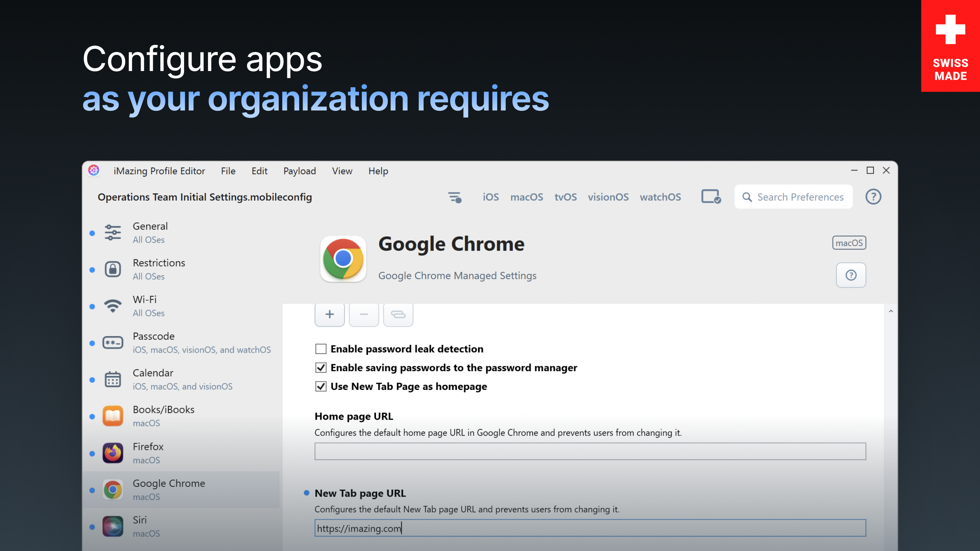
Task: Uncheck Use New Tab Page as homepage
Action: point(321,387)
